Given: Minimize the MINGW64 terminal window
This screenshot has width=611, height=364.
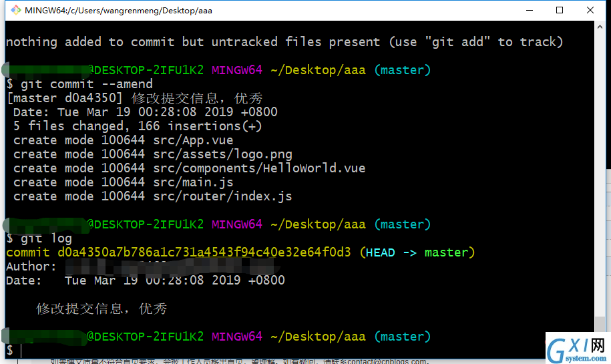Looking at the screenshot, I should [x=529, y=10].
